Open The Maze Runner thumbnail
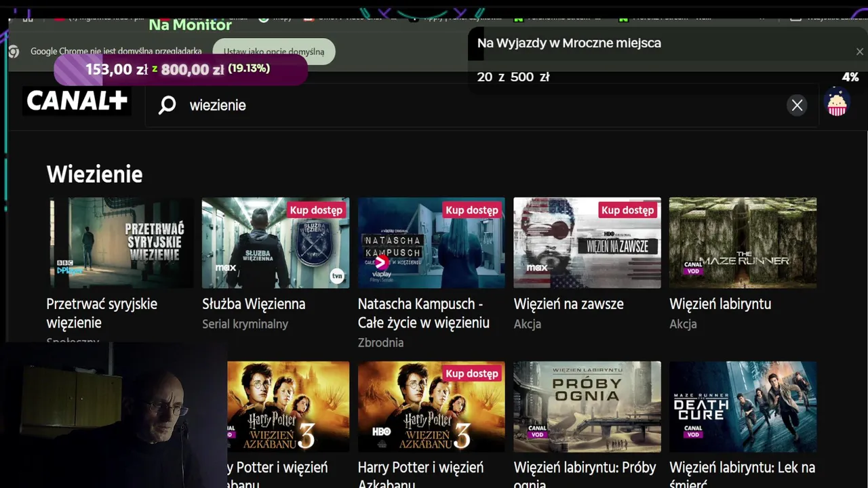Image resolution: width=868 pixels, height=488 pixels. pyautogui.click(x=743, y=243)
